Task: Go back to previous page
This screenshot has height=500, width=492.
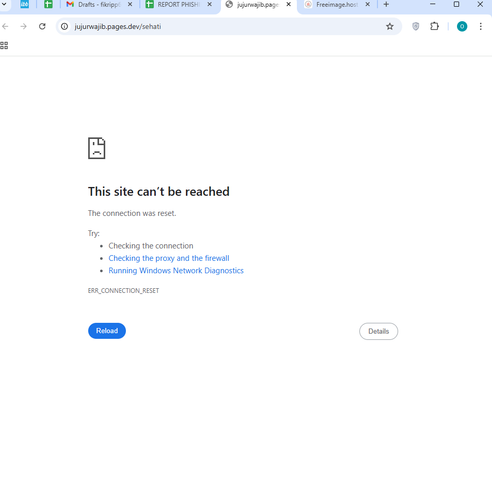Action: [x=5, y=26]
